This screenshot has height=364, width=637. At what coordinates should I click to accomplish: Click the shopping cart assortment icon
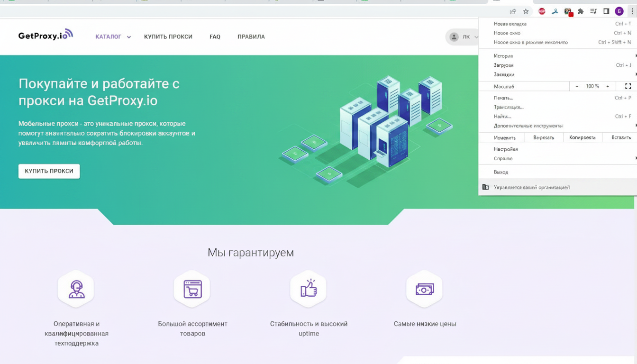pos(192,289)
